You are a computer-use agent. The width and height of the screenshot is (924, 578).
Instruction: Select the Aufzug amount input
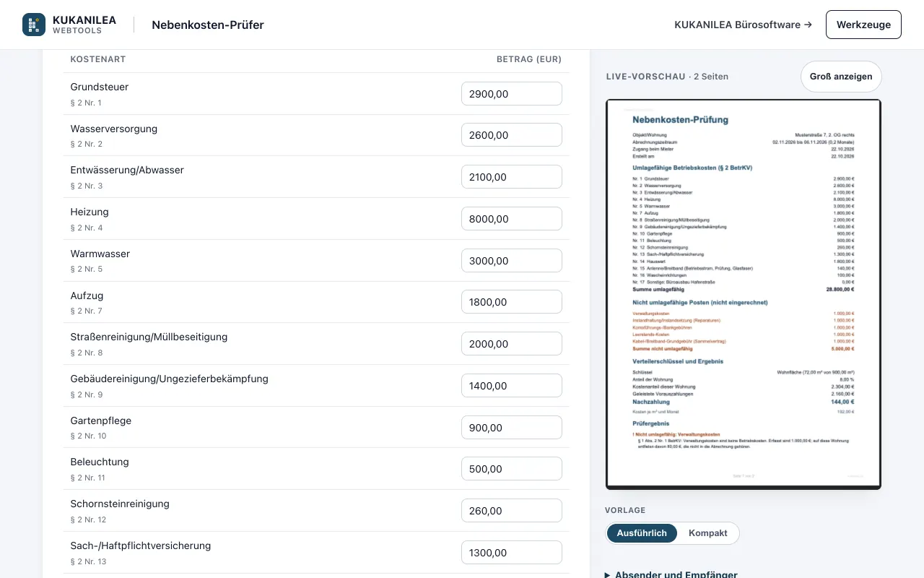(512, 302)
